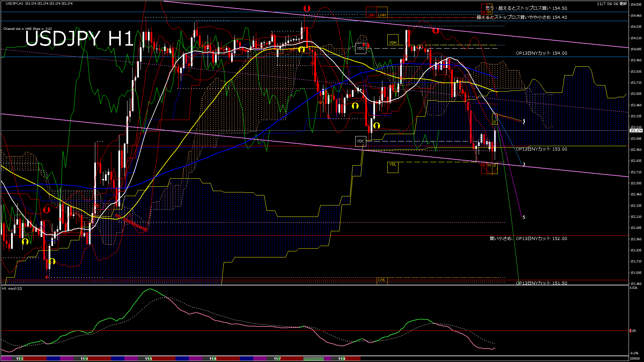Click the orange LWH marker label
Screen dimensions: 644x362
(x=382, y=15)
